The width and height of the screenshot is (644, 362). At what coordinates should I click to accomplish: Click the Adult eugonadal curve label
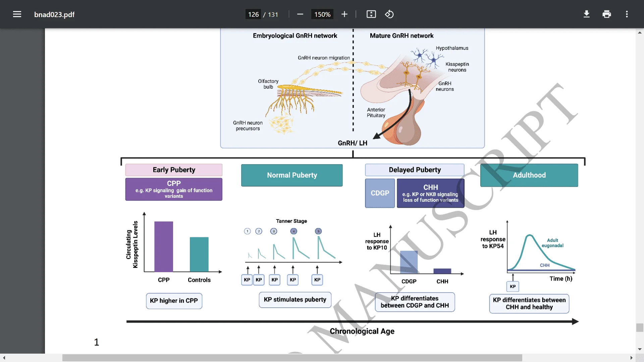[552, 243]
